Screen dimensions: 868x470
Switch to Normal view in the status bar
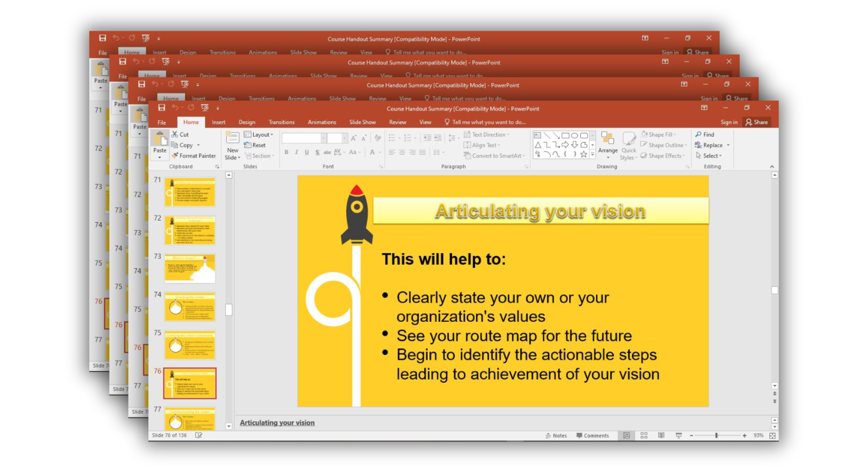point(626,435)
